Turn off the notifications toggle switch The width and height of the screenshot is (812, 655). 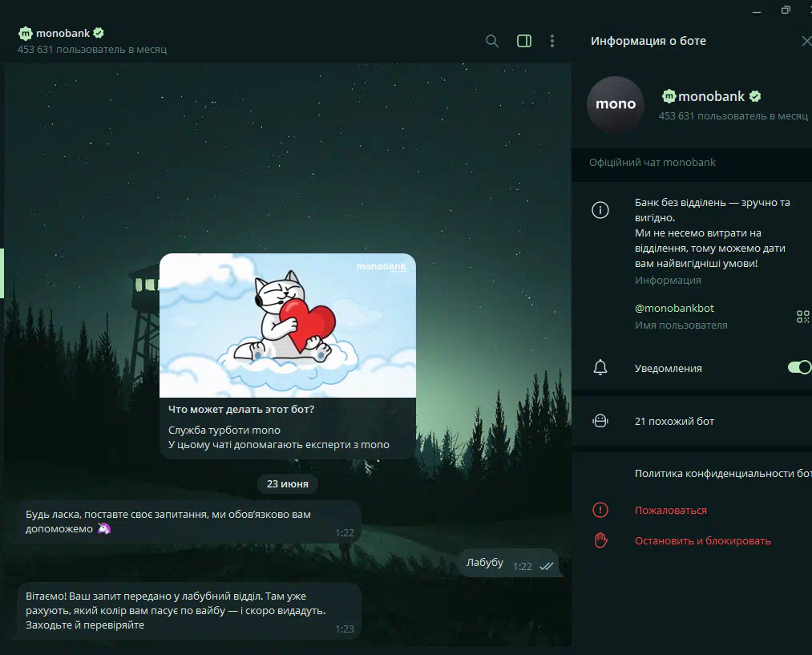coord(799,367)
